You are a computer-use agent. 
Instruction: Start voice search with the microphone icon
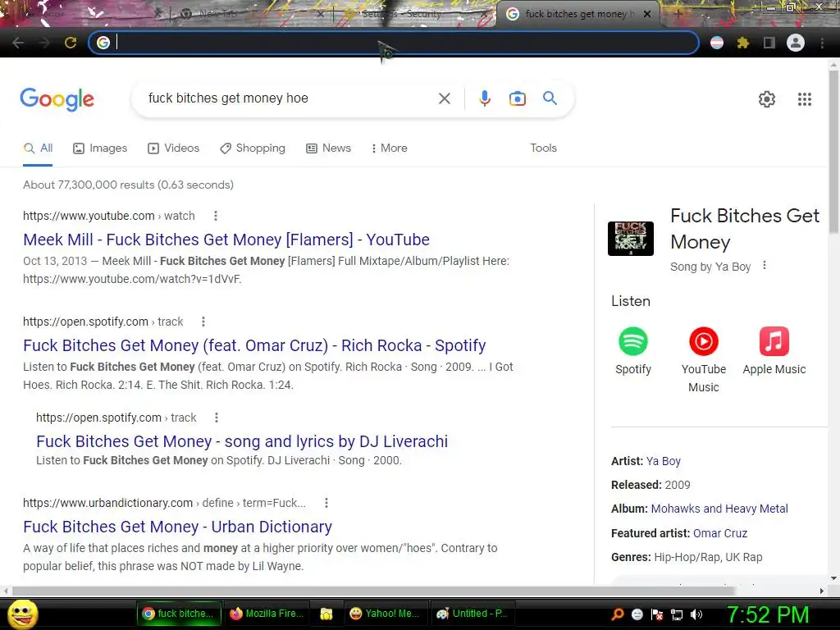click(485, 98)
